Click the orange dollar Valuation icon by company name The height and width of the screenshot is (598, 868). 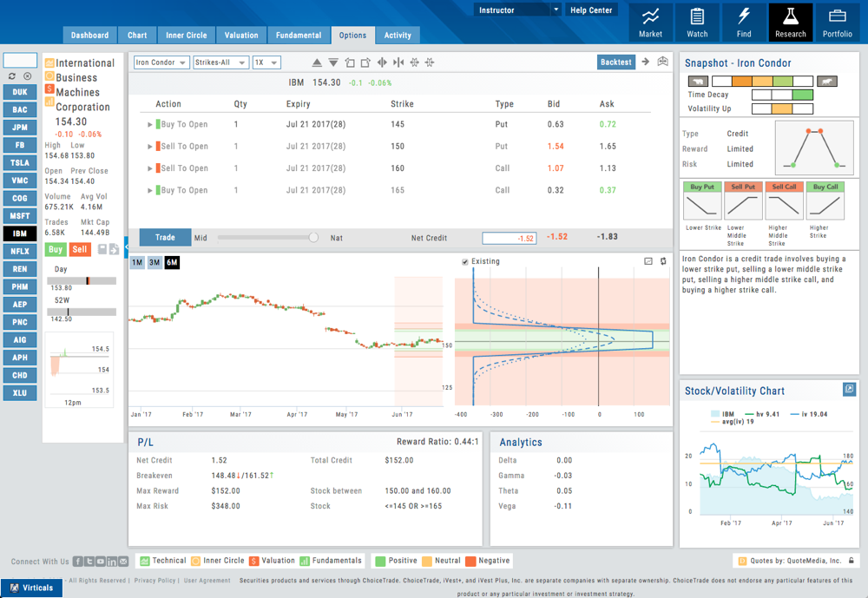point(49,89)
